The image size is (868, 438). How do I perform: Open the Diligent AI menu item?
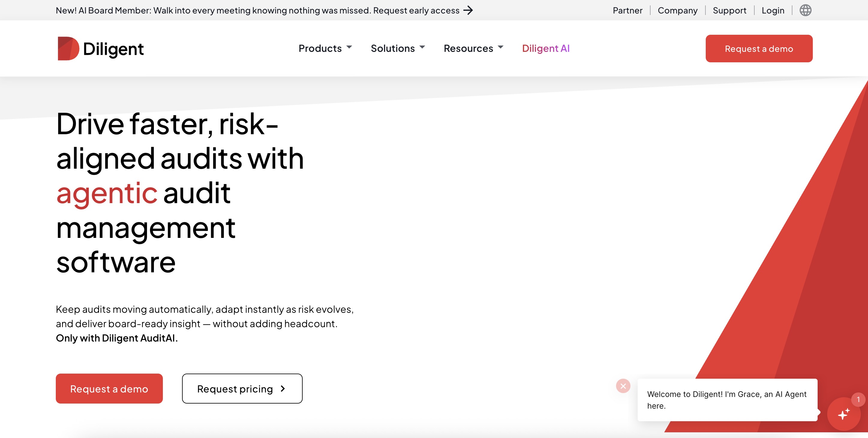click(x=546, y=48)
